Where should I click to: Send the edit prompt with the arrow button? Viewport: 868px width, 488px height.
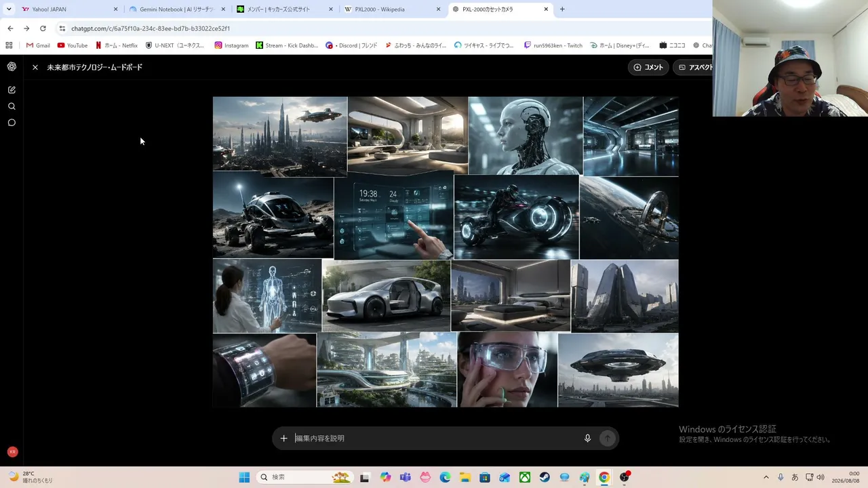[608, 439]
